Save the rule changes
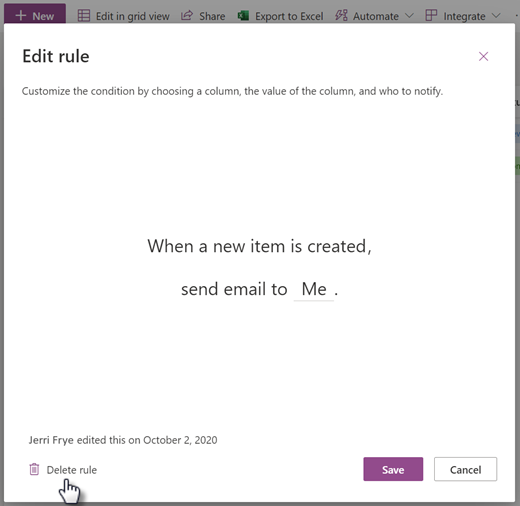Image resolution: width=520 pixels, height=506 pixels. pos(393,469)
